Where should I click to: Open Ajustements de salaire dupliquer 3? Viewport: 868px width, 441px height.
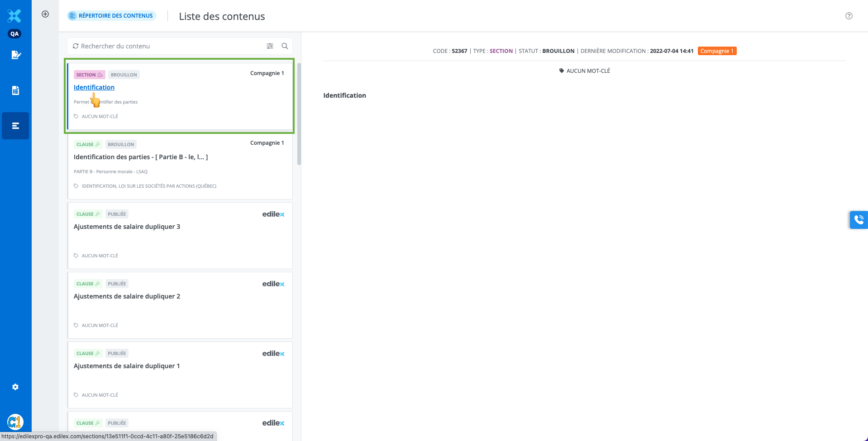pos(127,227)
